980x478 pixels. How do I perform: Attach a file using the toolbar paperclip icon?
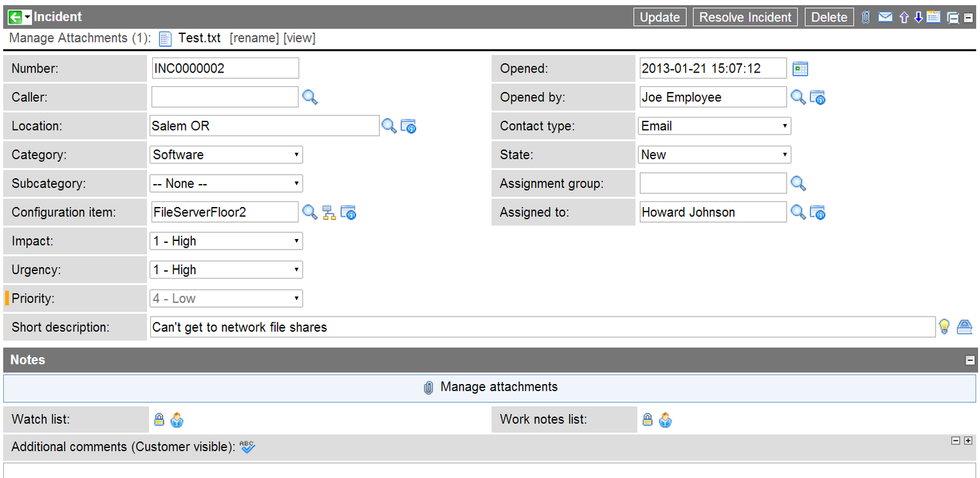866,17
